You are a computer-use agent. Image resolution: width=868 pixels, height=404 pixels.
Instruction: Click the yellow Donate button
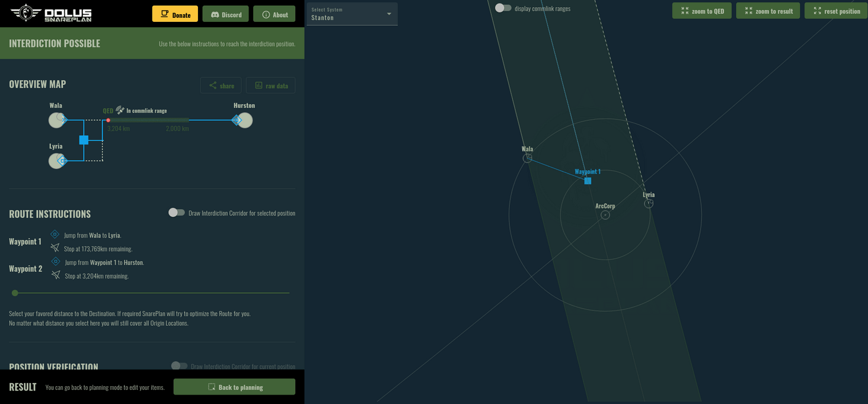[175, 13]
